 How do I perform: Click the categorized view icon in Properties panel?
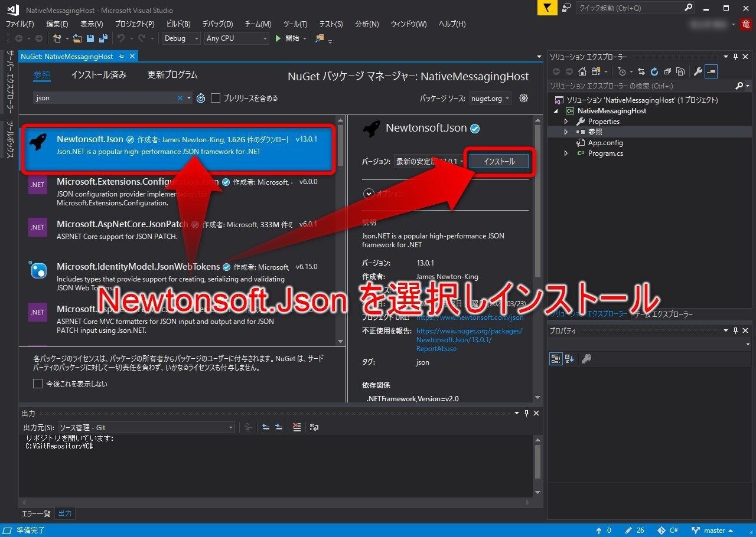556,358
